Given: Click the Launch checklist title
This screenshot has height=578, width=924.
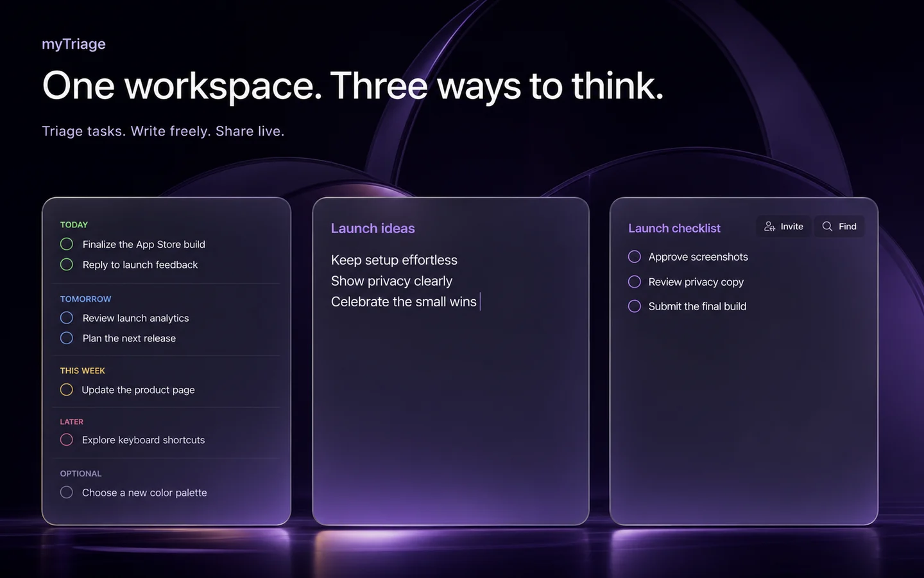Looking at the screenshot, I should point(674,229).
